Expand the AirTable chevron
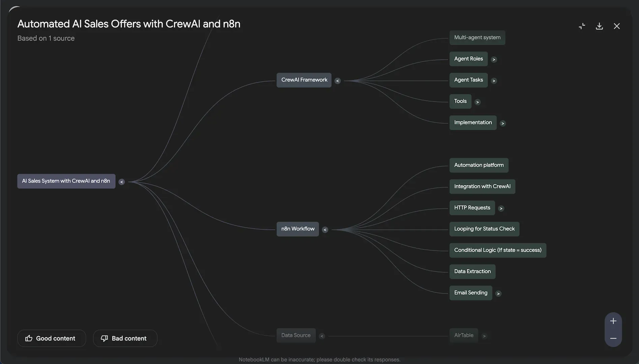 click(484, 336)
